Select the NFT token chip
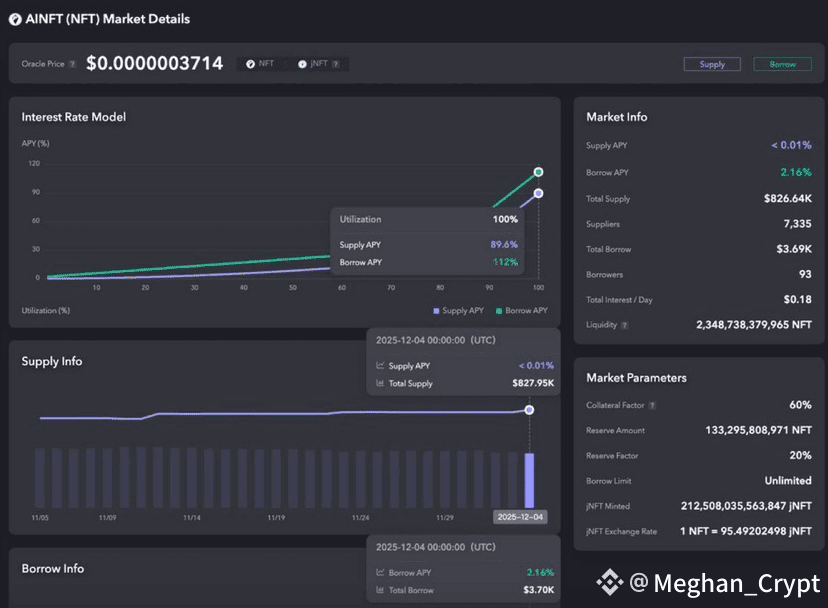Viewport: 828px width, 608px height. click(260, 64)
